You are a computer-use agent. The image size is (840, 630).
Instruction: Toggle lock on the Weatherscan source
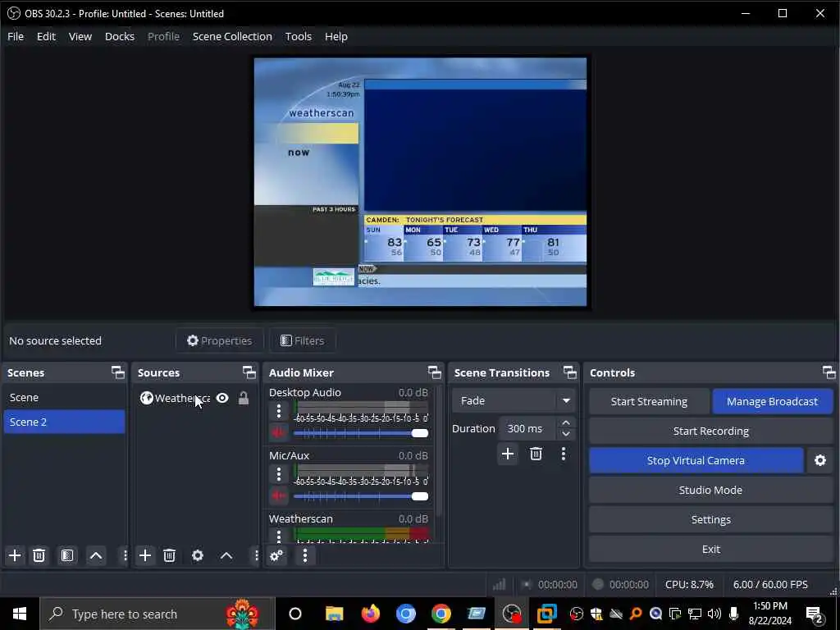click(243, 398)
